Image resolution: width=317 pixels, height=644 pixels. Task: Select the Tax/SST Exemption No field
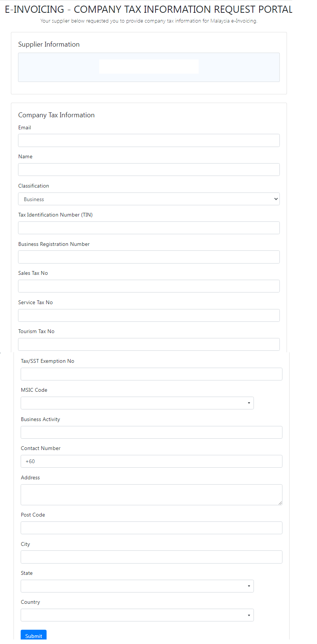click(x=151, y=374)
